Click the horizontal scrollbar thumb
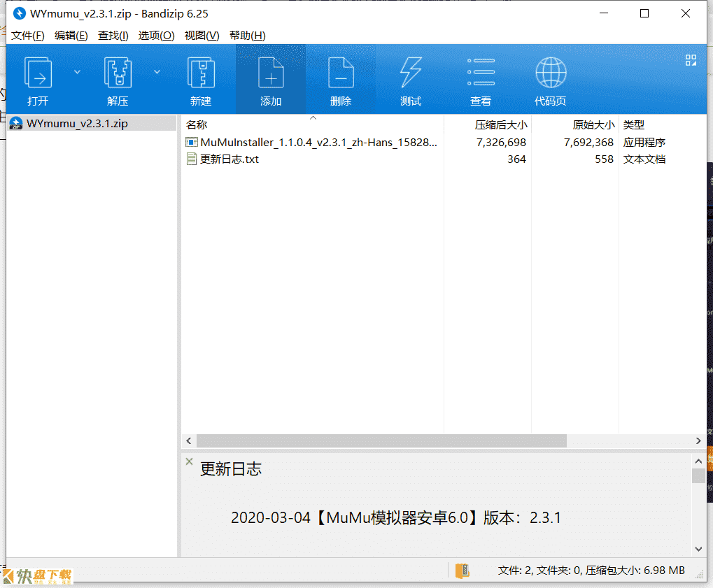The width and height of the screenshot is (713, 588). click(381, 440)
